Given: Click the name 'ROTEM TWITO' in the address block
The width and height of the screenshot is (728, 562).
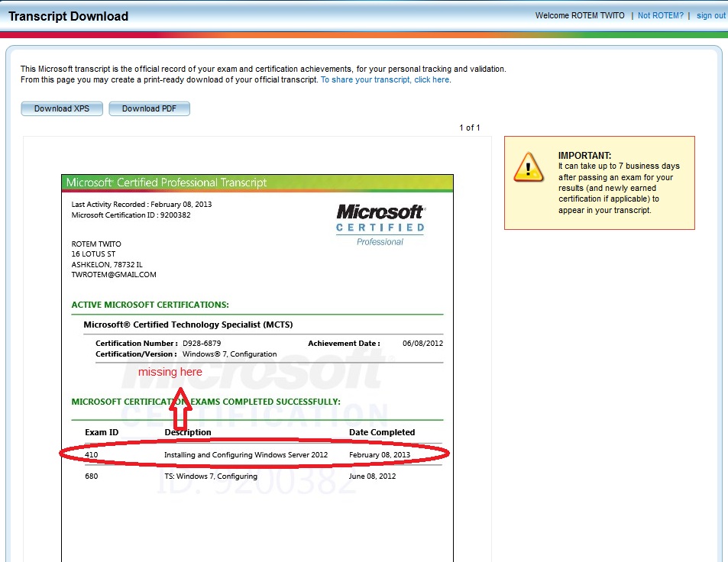Looking at the screenshot, I should [x=96, y=244].
